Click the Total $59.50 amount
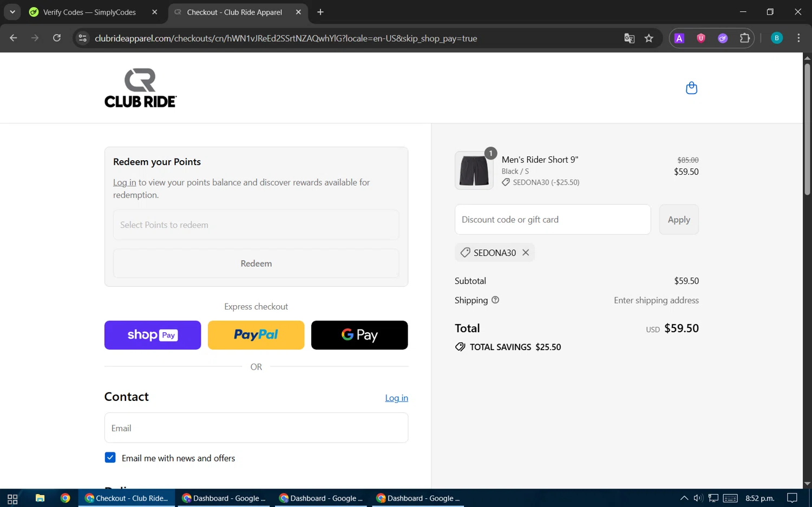The image size is (812, 507). tap(682, 328)
